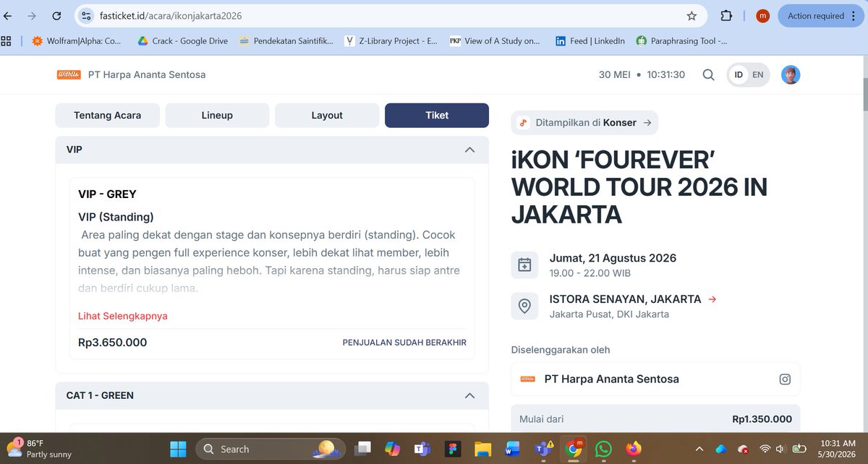Open the Z-Library Project bookmark
Viewport: 868px width, 464px height.
(391, 41)
